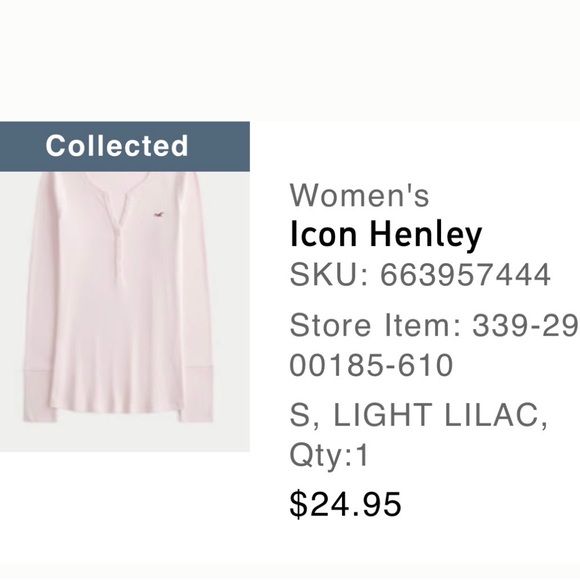Click the blank header area above the card
Image resolution: width=580 pixels, height=580 pixels.
(x=290, y=60)
